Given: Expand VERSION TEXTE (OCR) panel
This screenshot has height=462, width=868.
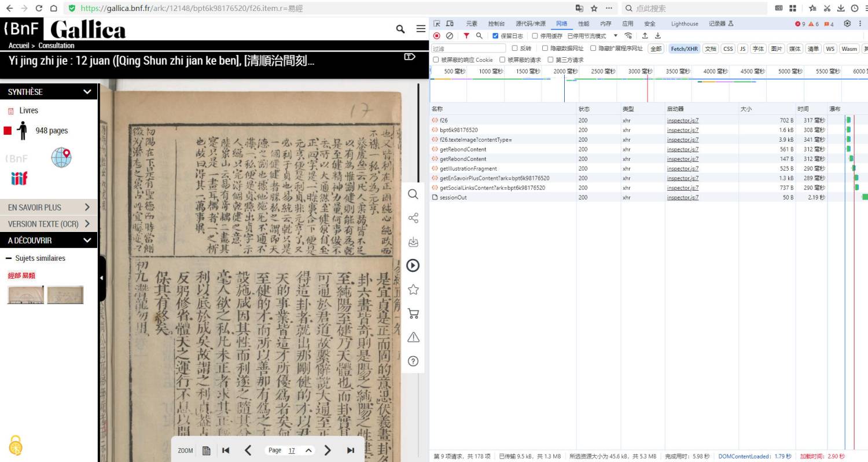Looking at the screenshot, I should pyautogui.click(x=49, y=224).
